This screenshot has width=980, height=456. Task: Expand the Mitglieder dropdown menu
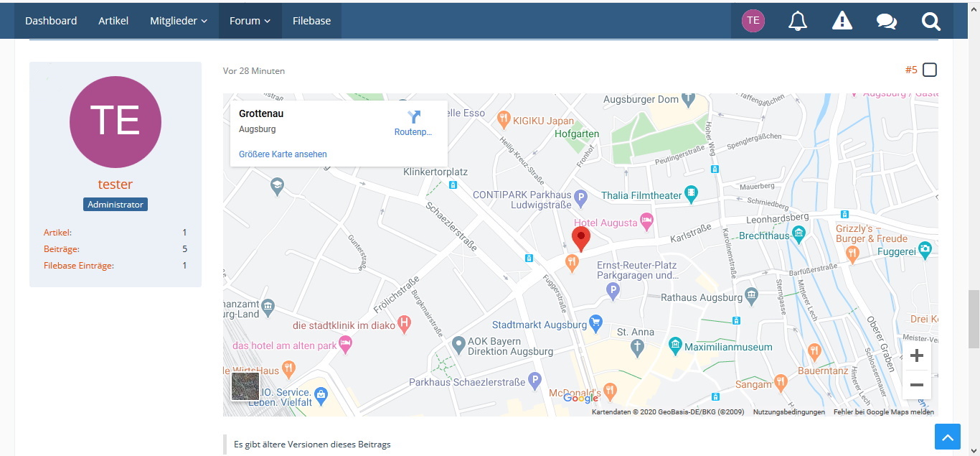click(x=179, y=21)
